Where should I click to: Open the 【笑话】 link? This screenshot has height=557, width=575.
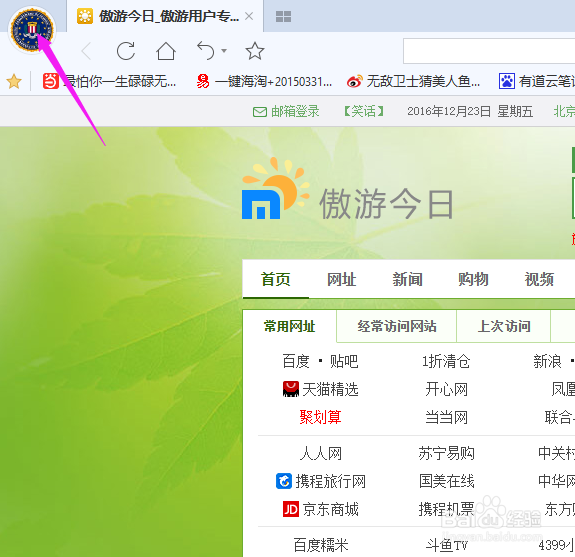[x=364, y=111]
